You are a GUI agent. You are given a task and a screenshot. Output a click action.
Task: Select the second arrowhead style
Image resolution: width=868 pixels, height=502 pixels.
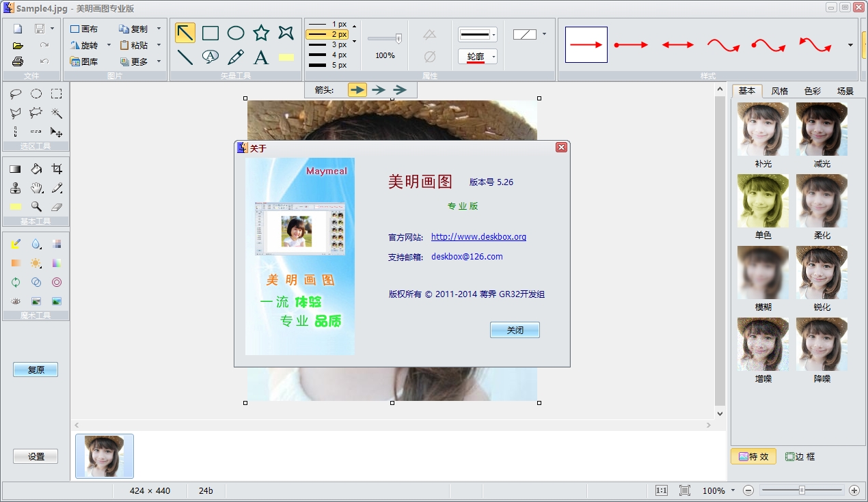(379, 89)
